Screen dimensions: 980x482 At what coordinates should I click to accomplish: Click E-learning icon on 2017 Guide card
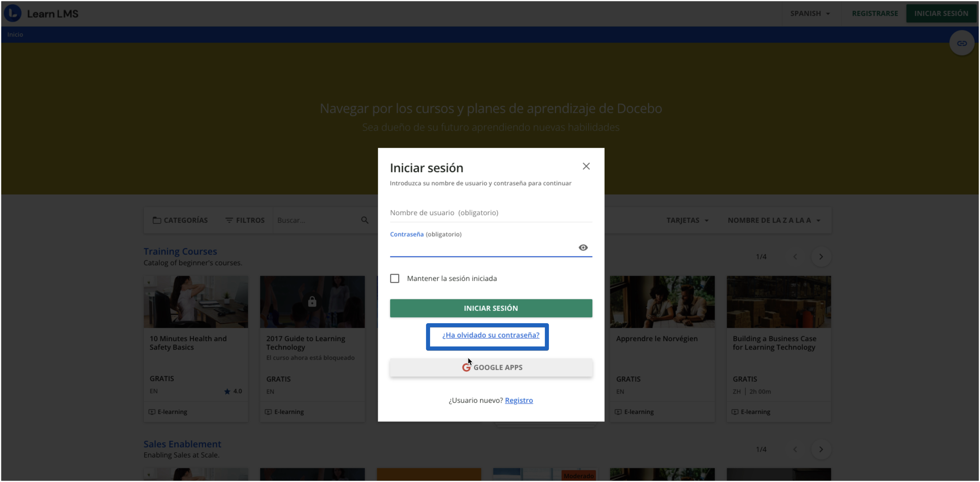pyautogui.click(x=268, y=412)
